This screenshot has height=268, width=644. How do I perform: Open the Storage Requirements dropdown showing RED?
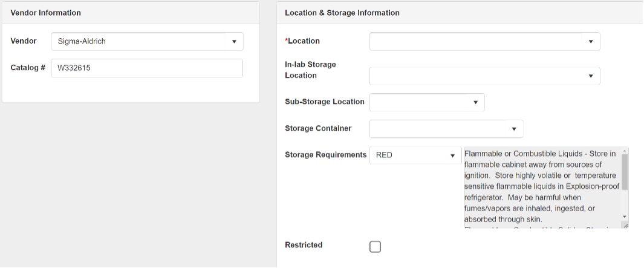click(415, 155)
